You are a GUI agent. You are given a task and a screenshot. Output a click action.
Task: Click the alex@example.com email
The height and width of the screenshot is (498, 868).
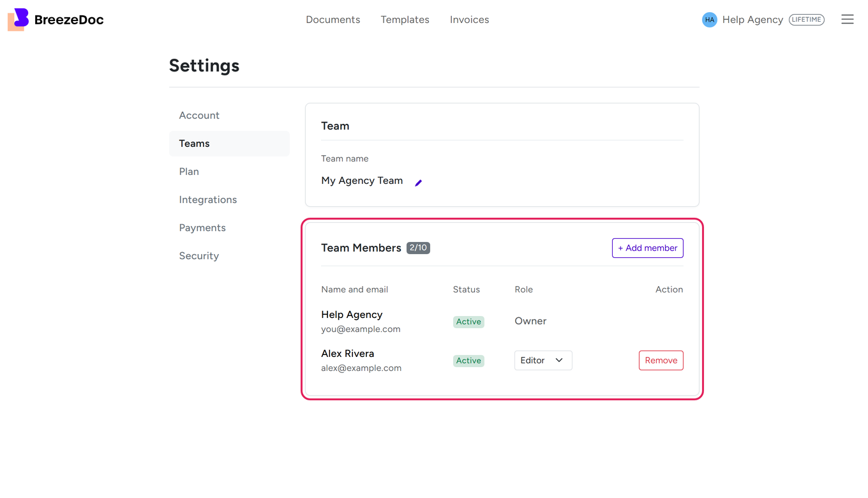361,368
